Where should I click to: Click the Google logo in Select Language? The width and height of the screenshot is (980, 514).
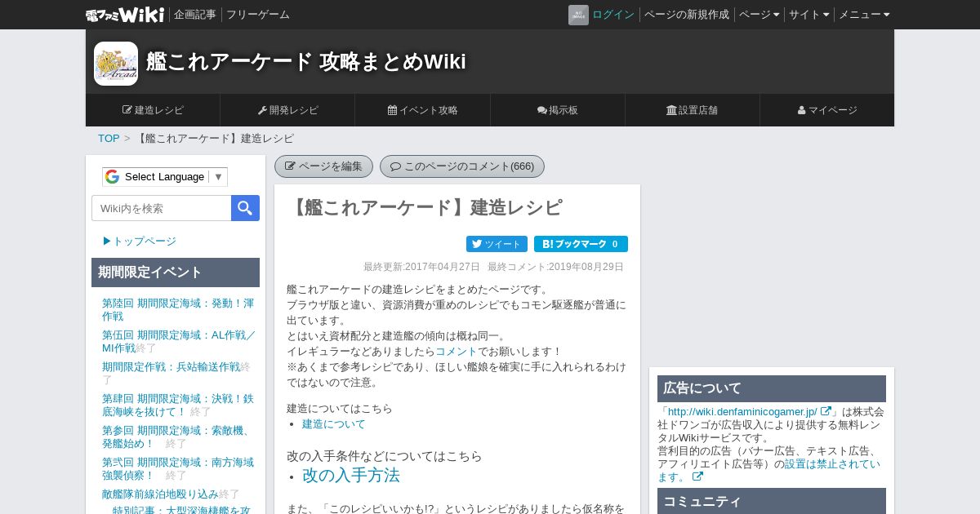click(x=113, y=177)
